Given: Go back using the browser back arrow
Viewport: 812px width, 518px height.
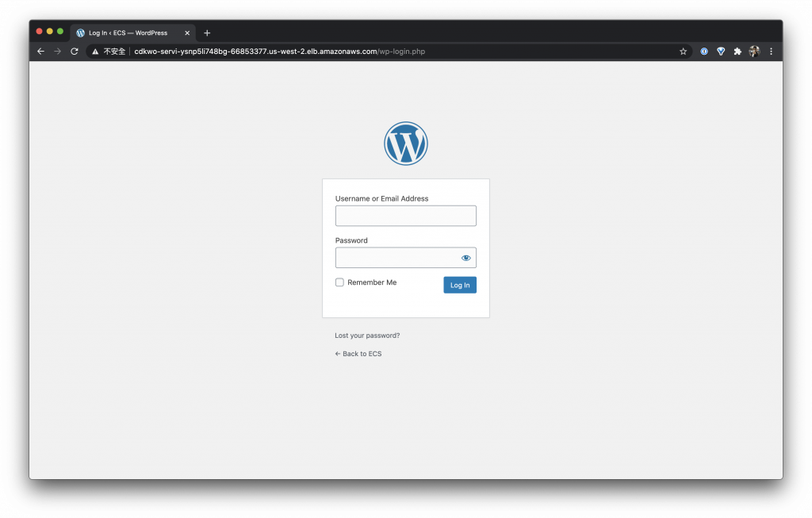Looking at the screenshot, I should (41, 52).
